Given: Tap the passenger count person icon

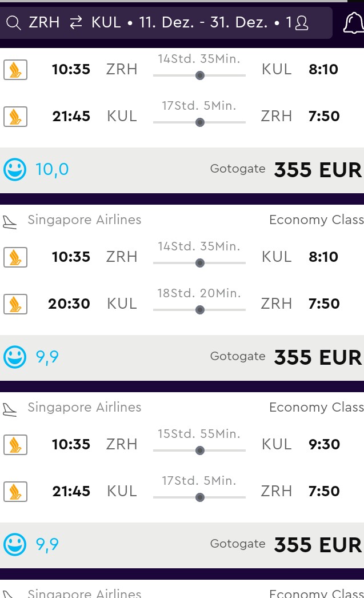Looking at the screenshot, I should pos(302,23).
